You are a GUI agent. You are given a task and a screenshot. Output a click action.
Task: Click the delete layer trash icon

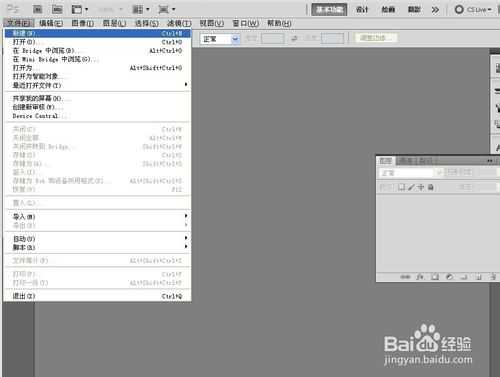pyautogui.click(x=492, y=277)
